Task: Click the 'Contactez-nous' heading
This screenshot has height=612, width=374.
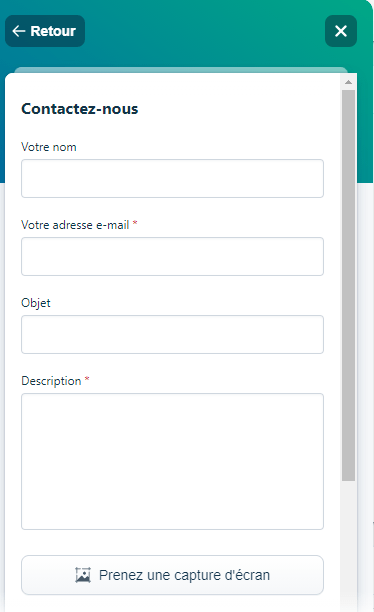Action: [x=80, y=109]
